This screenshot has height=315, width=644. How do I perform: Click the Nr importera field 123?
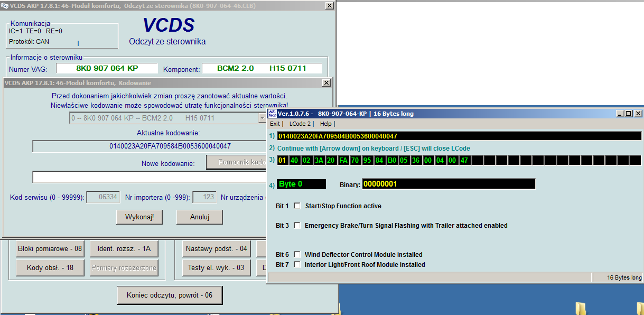204,197
